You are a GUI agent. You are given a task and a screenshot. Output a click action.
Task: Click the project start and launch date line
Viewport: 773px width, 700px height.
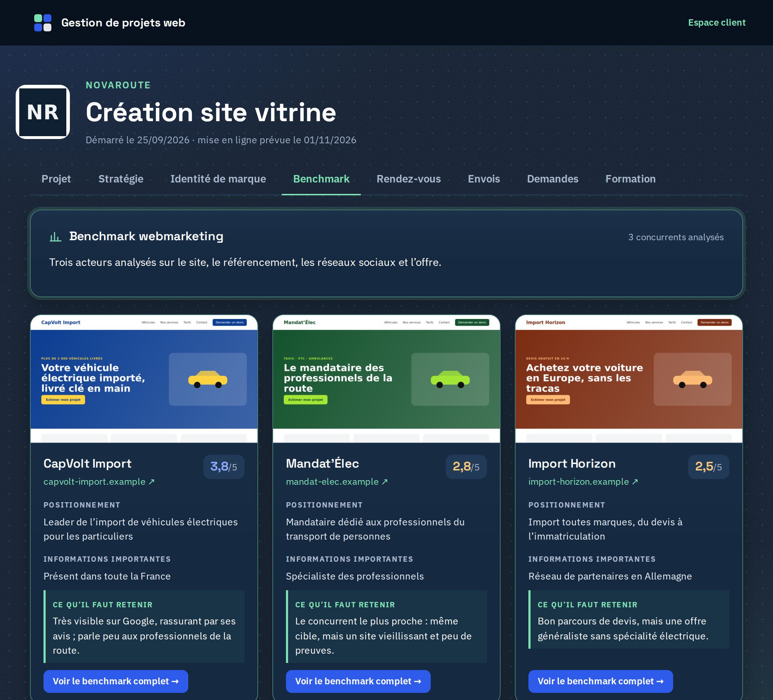pos(221,140)
